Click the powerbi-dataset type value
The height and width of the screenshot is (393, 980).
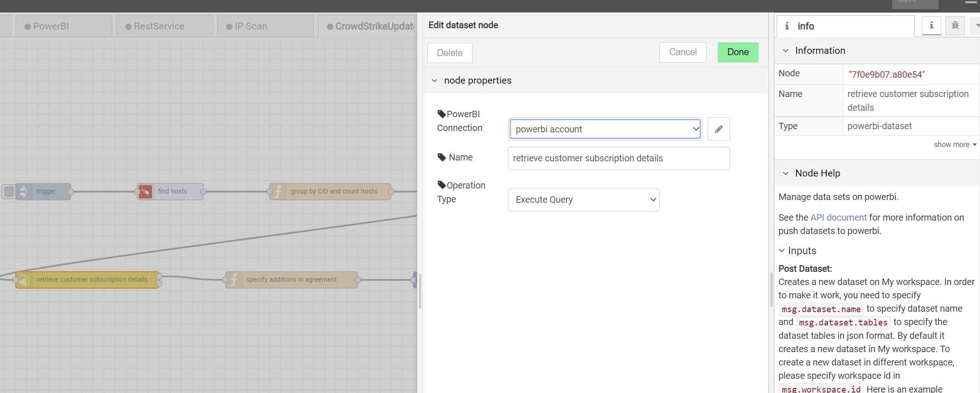[x=880, y=126]
